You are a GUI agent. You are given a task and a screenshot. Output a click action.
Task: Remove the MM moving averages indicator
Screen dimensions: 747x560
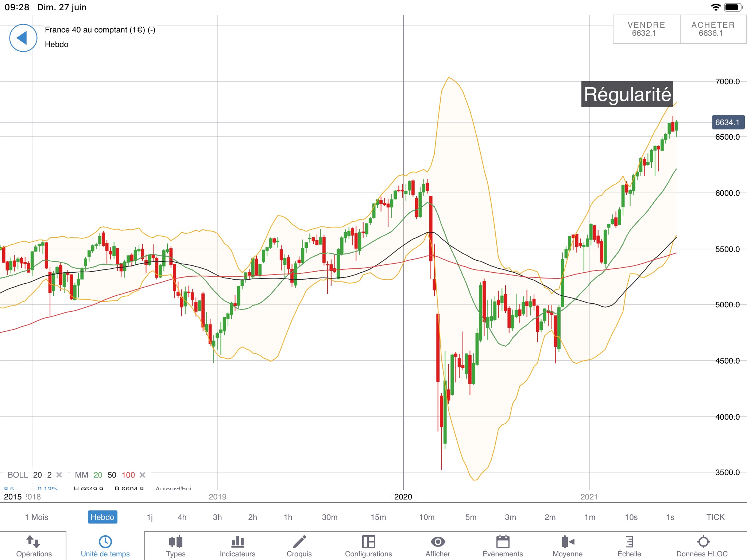tap(143, 475)
